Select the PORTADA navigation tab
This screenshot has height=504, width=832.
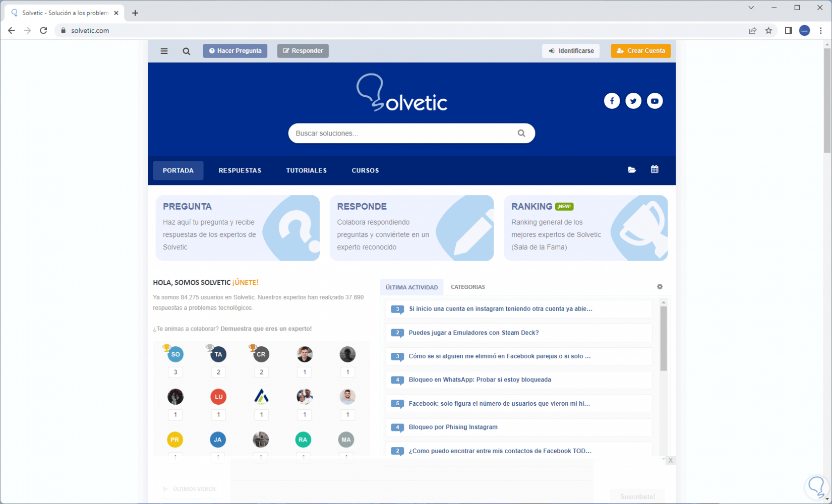(178, 170)
